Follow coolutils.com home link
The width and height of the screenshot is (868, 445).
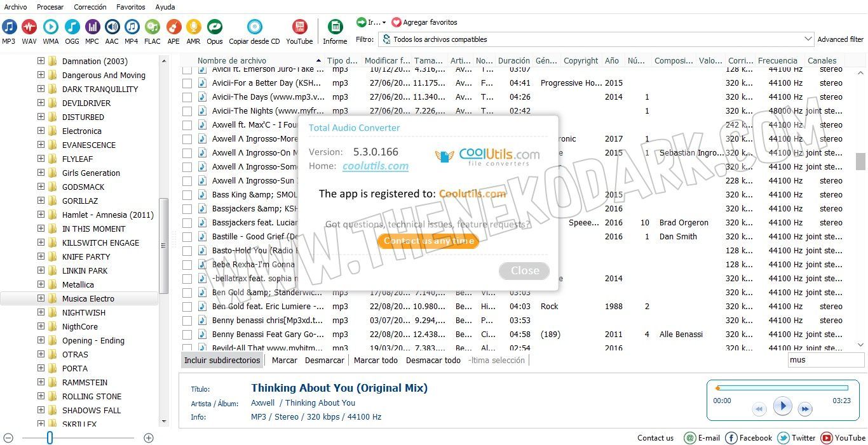pyautogui.click(x=376, y=166)
